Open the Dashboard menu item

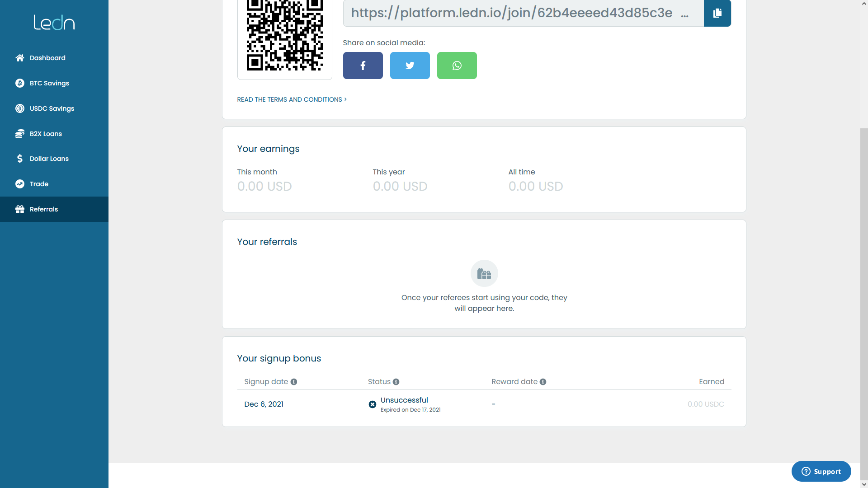pos(47,58)
